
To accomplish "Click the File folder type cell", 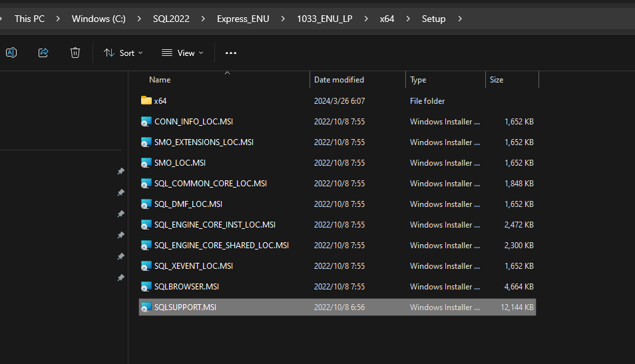I will click(x=427, y=101).
